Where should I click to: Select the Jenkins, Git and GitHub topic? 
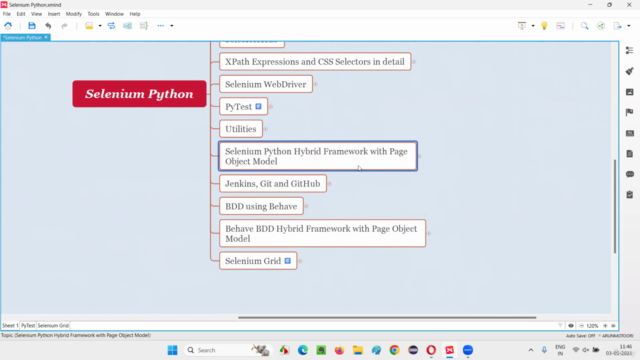tap(273, 184)
